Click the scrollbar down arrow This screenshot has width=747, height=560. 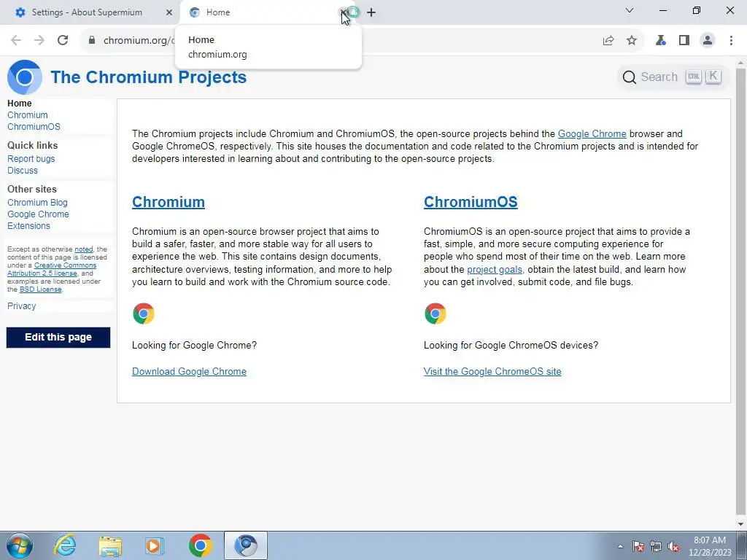(740, 524)
